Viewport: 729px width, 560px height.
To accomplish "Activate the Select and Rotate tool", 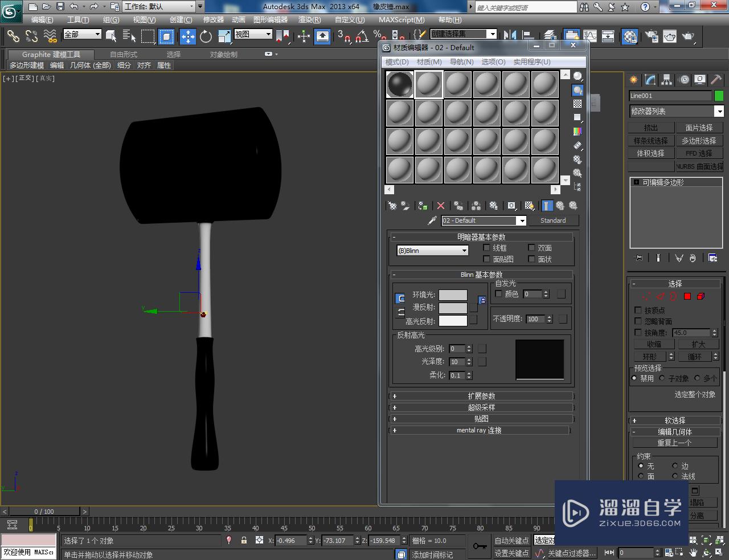I will pyautogui.click(x=206, y=36).
